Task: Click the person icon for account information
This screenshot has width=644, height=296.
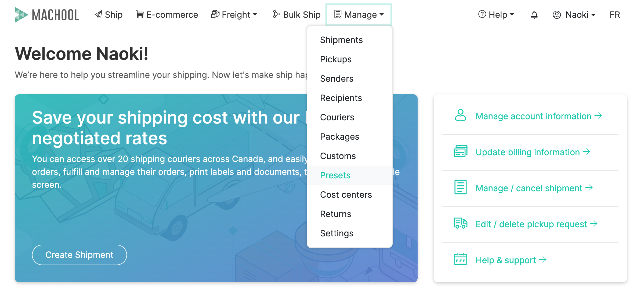Action: (460, 115)
